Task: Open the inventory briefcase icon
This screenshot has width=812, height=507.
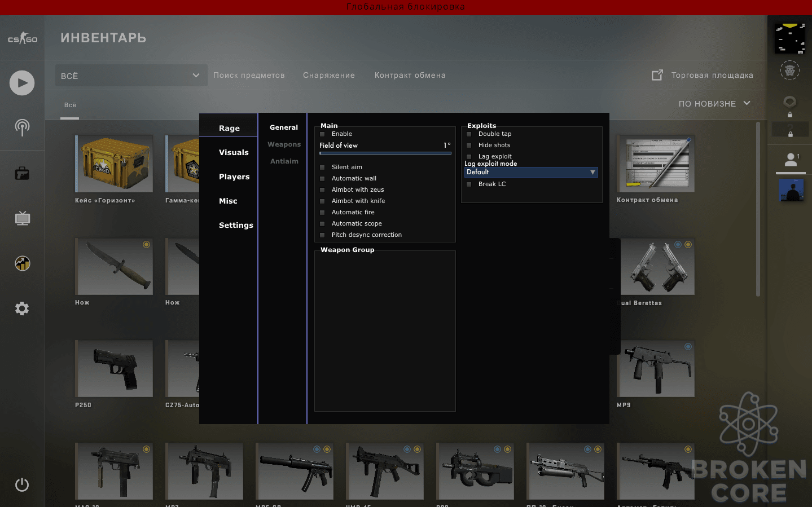Action: (22, 173)
